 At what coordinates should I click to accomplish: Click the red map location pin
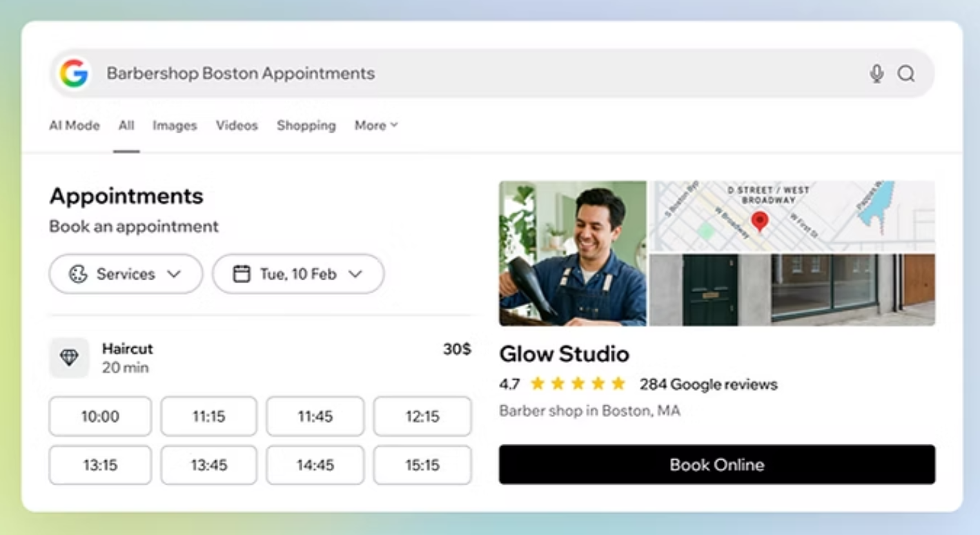(x=760, y=222)
